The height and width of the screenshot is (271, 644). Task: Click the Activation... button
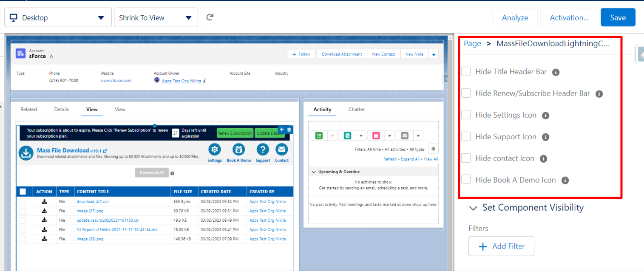[x=569, y=17]
